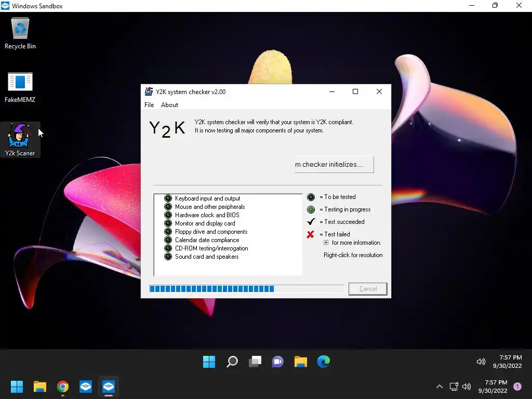This screenshot has width=532, height=399.
Task: Select Monitor and display card status icon
Action: click(x=168, y=223)
